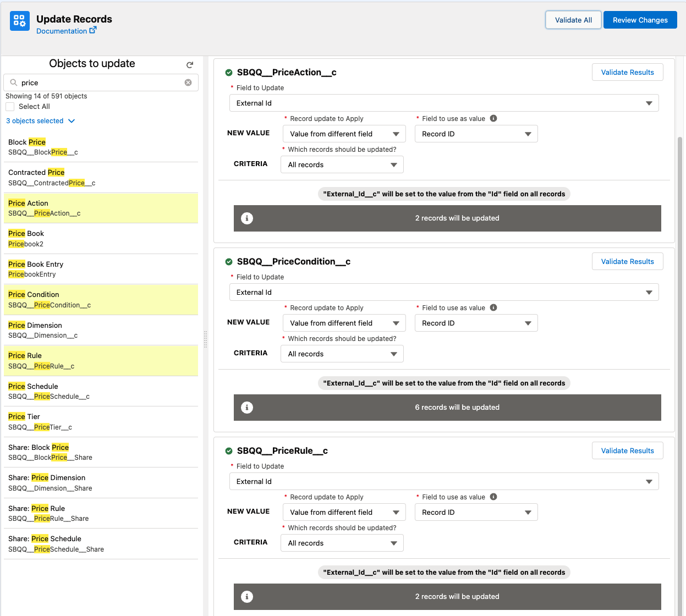The width and height of the screenshot is (686, 616).
Task: Deselect the Price Action object
Action: pyautogui.click(x=101, y=208)
